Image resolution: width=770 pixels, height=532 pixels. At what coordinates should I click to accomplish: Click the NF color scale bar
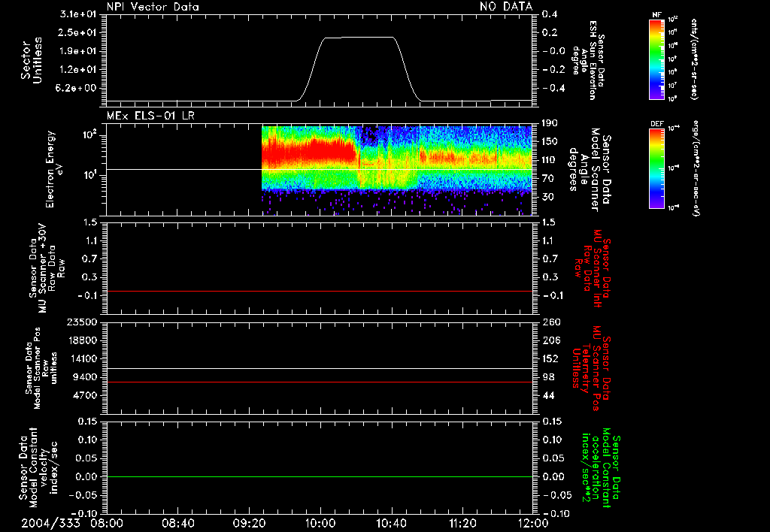(x=656, y=59)
